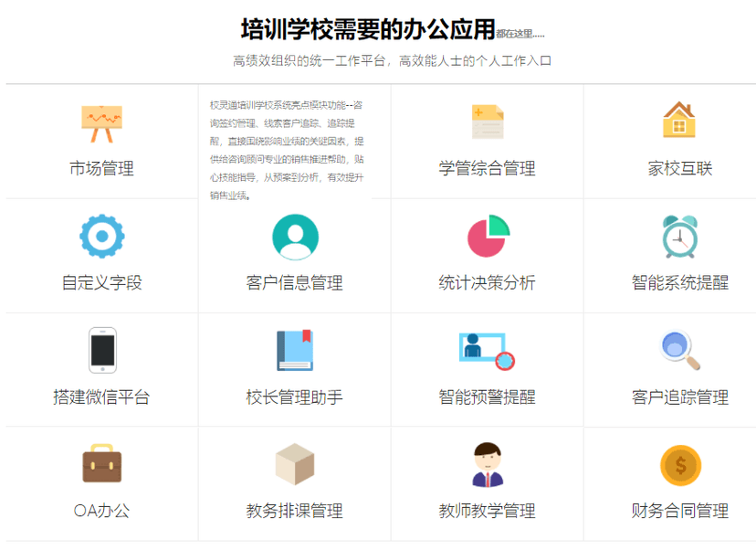Click the 教师教学管理 label
The width and height of the screenshot is (756, 550).
[487, 511]
